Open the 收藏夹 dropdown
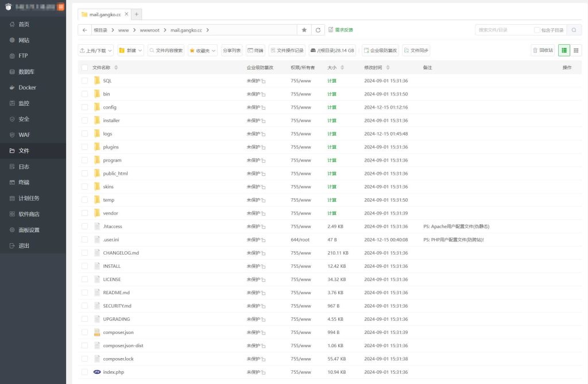 203,51
